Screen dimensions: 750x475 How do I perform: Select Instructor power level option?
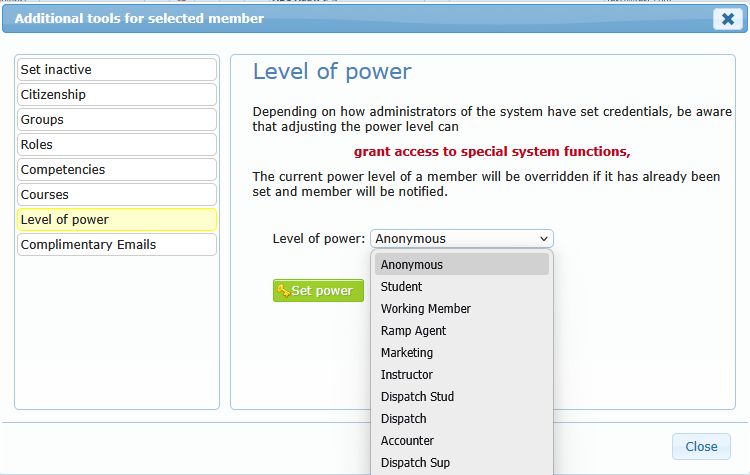click(x=461, y=375)
